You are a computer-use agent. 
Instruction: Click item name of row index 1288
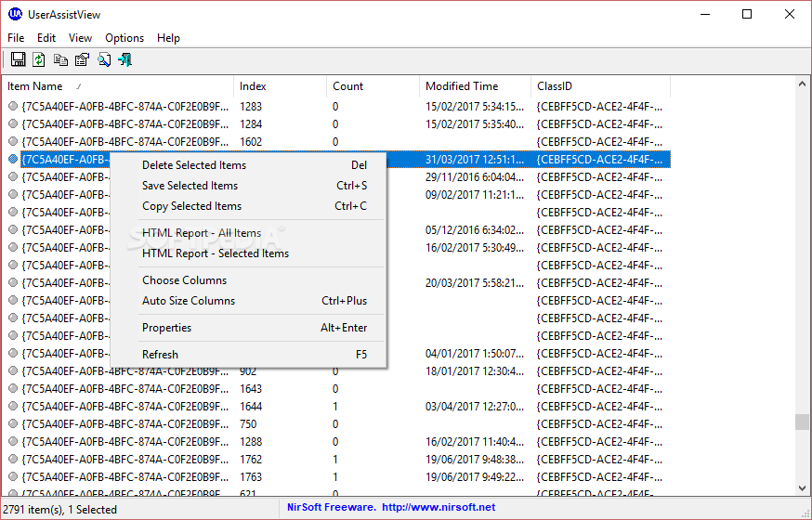[x=124, y=441]
